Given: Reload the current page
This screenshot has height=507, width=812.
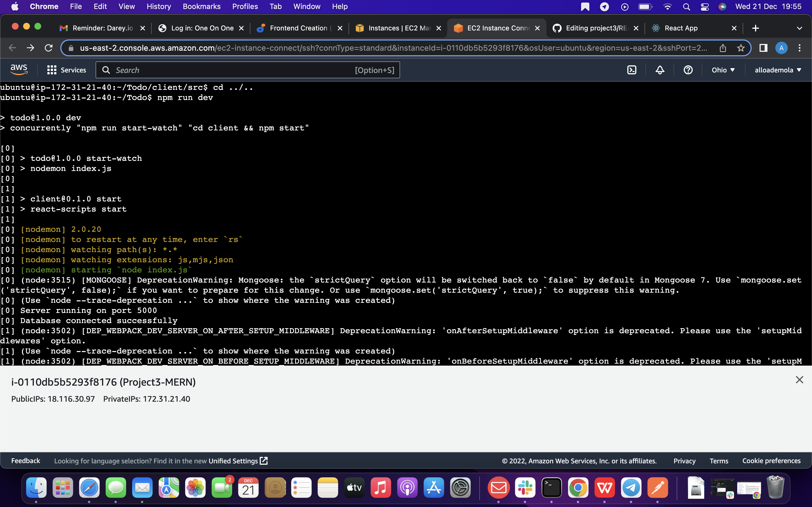Looking at the screenshot, I should (48, 48).
